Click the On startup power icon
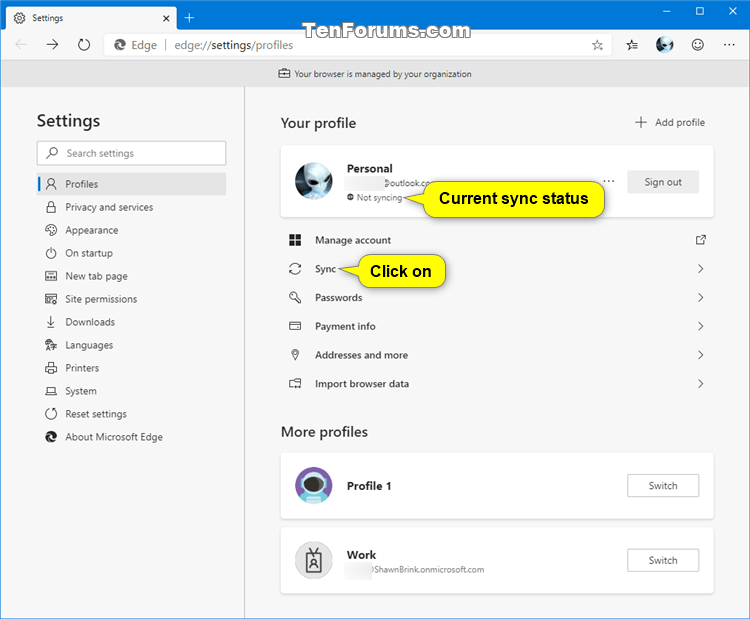750x619 pixels. [51, 253]
